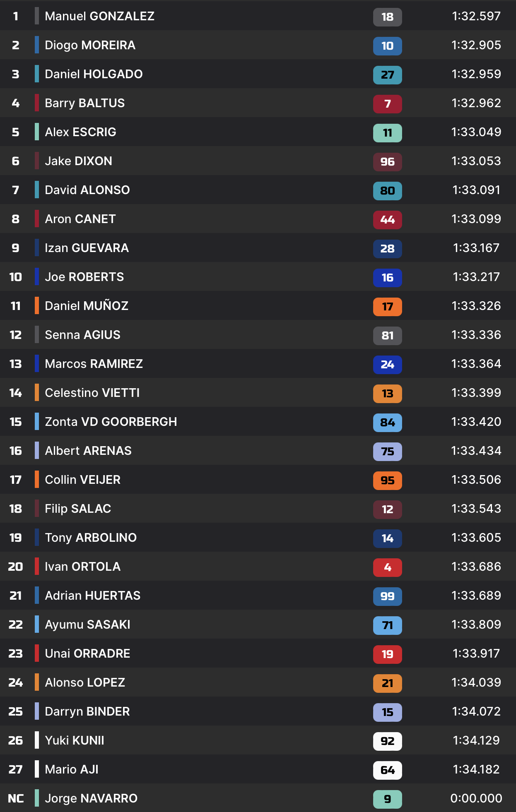Screen dimensions: 516x812
Task: Click the NC position label
Action: click(16, 798)
